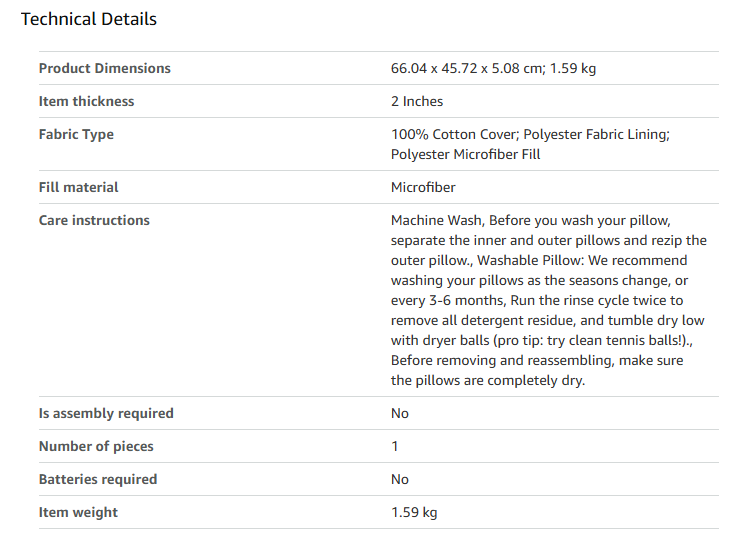This screenshot has height=550, width=754.
Task: Click the 2 Inches value
Action: pos(417,101)
